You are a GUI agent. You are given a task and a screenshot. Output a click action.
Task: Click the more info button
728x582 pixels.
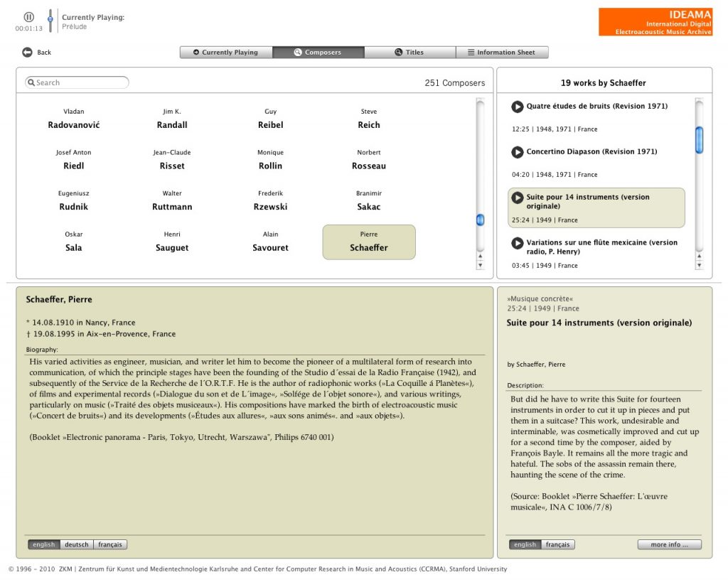click(669, 545)
